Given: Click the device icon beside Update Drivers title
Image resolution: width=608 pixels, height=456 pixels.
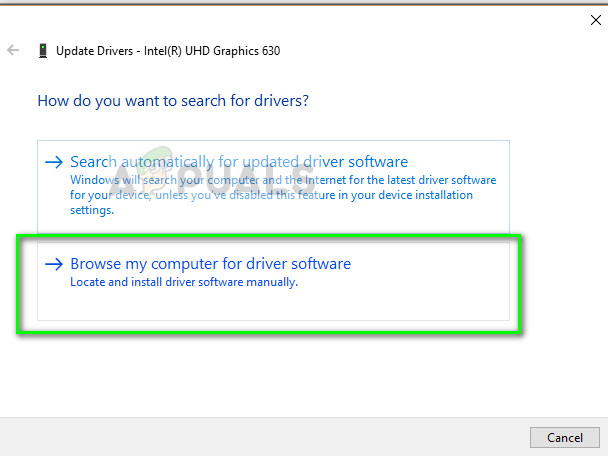Looking at the screenshot, I should pyautogui.click(x=43, y=51).
